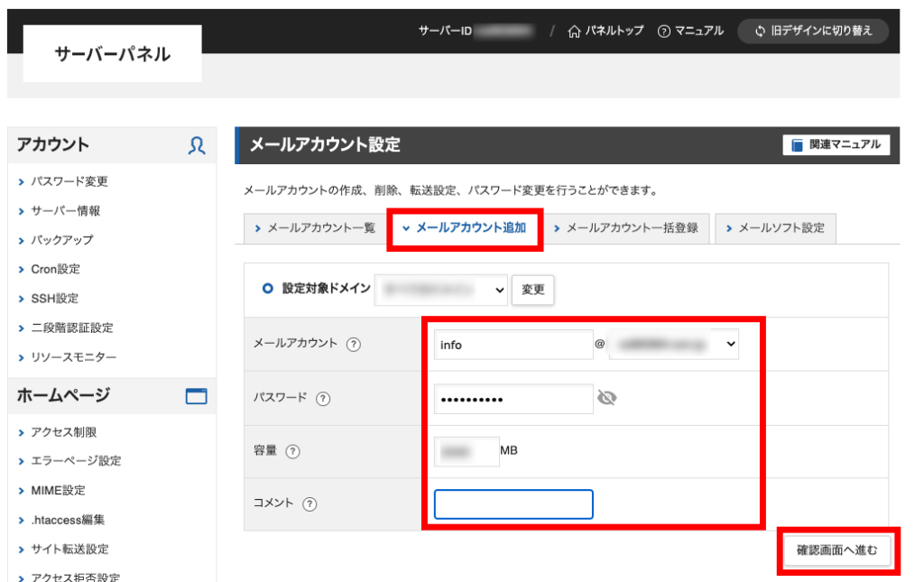Open mail domain dropdown after @ sign
This screenshot has width=924, height=582.
(x=673, y=344)
